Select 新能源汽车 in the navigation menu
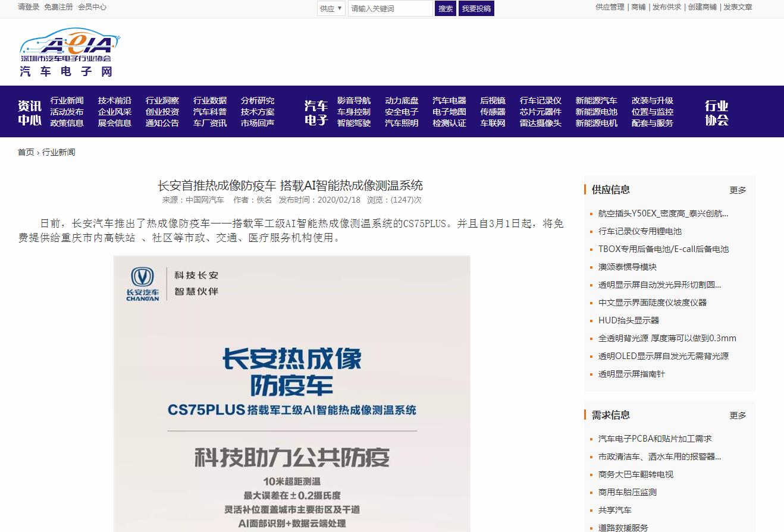 (596, 100)
